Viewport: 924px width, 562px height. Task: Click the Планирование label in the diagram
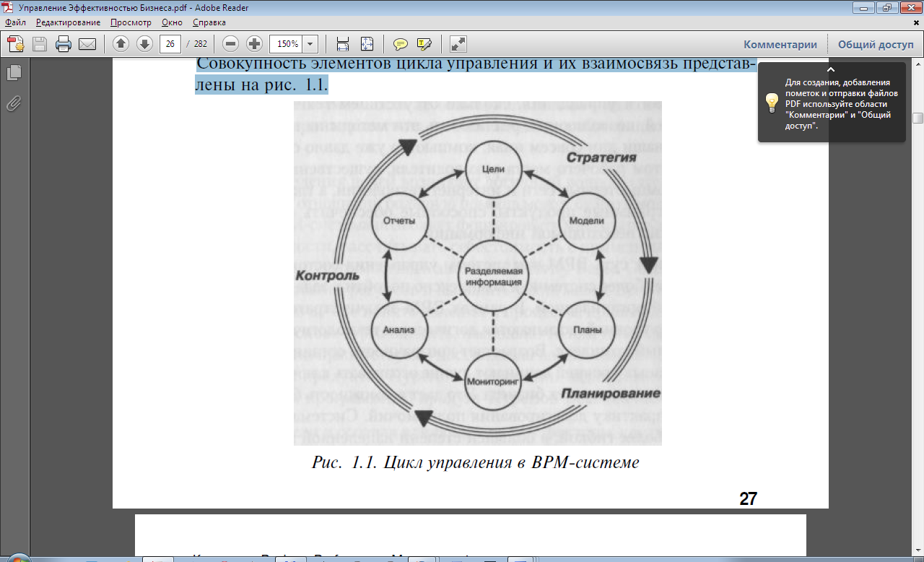pyautogui.click(x=611, y=394)
